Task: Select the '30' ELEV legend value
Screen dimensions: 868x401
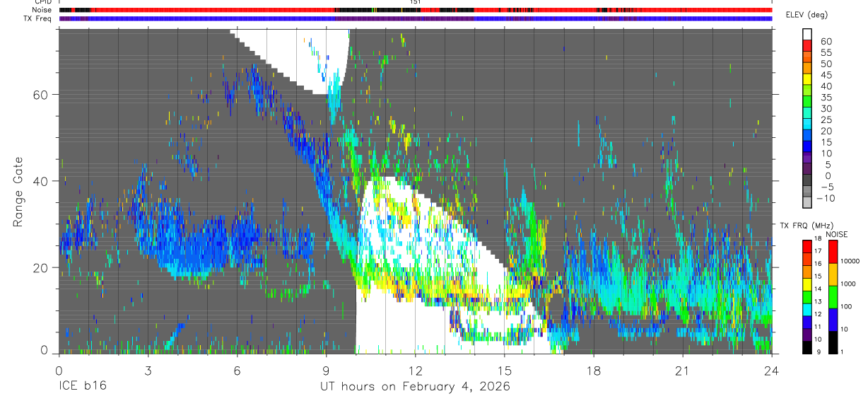Action: [x=826, y=109]
